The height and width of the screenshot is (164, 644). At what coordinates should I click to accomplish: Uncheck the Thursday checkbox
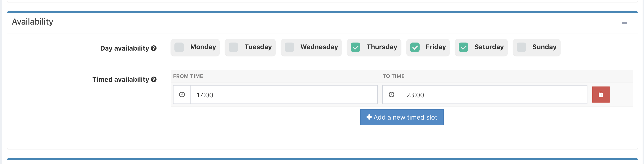pyautogui.click(x=355, y=47)
